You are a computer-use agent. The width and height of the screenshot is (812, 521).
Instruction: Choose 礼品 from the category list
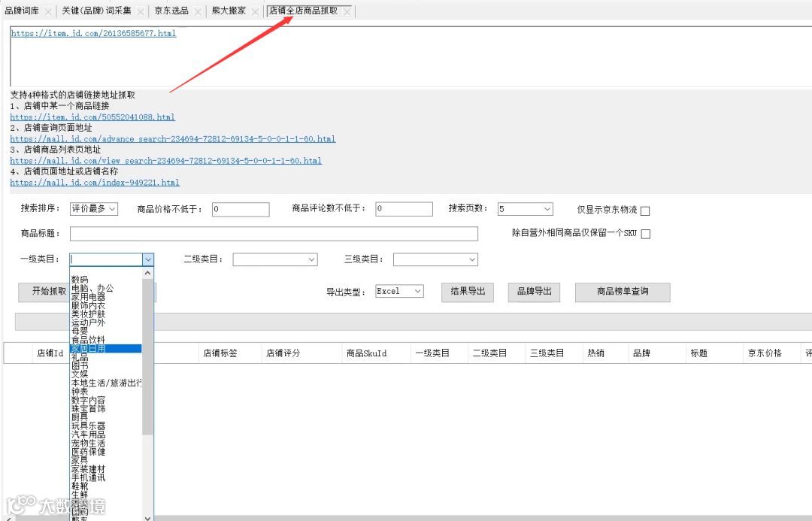click(80, 357)
